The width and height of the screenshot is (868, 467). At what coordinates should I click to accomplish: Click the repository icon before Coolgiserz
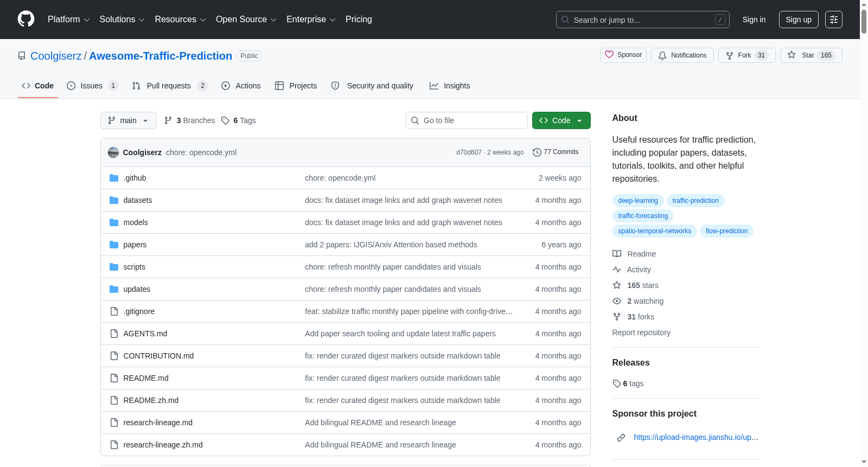(x=22, y=56)
